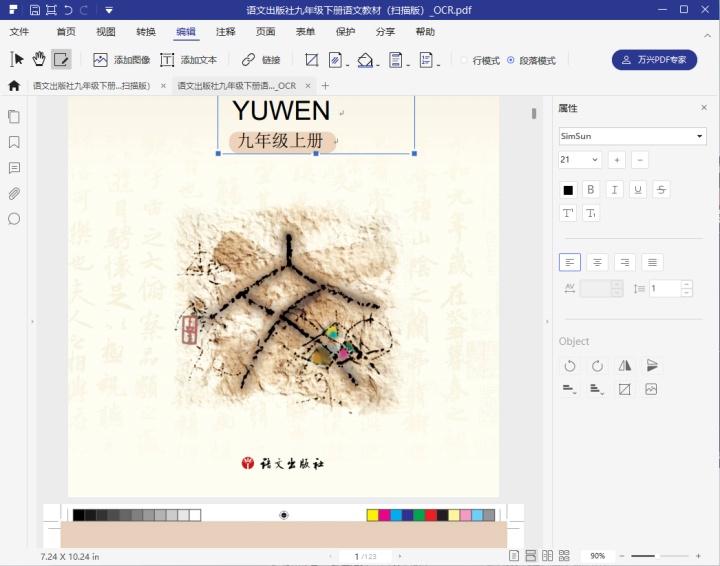
Task: Switch to the 扫描版 document tab
Action: pos(91,86)
